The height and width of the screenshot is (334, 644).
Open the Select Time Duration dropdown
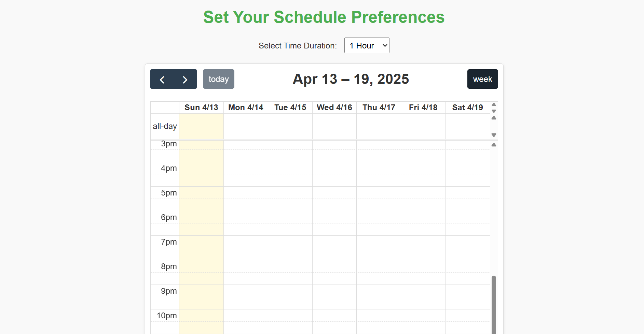[367, 45]
